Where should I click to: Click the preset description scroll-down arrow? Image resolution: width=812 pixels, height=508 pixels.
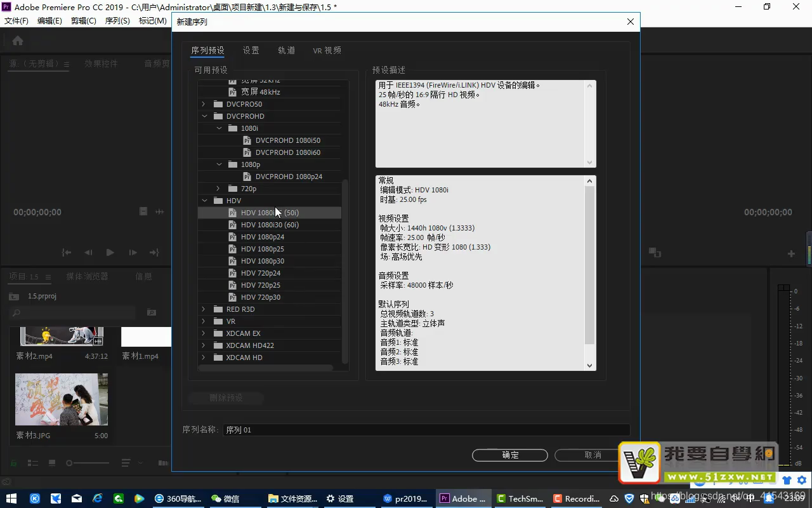coord(589,163)
